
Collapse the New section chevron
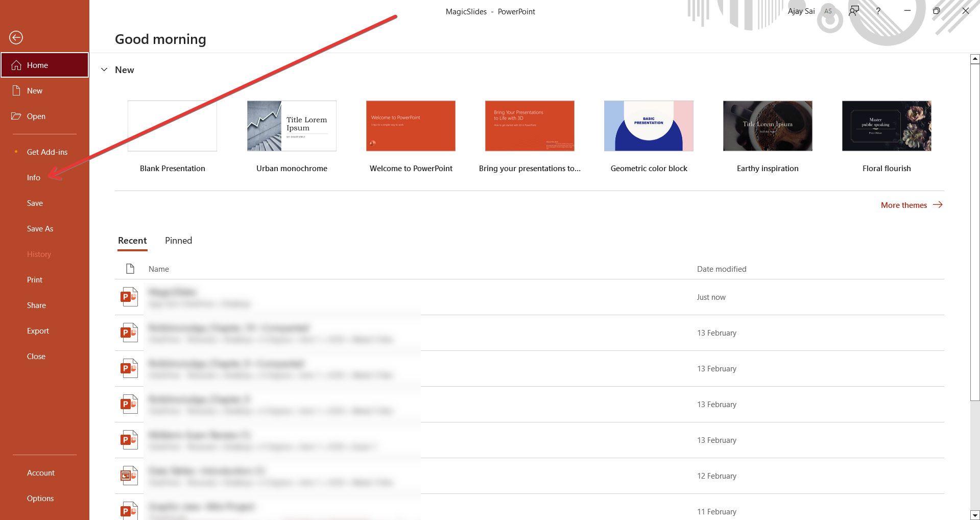(x=104, y=69)
